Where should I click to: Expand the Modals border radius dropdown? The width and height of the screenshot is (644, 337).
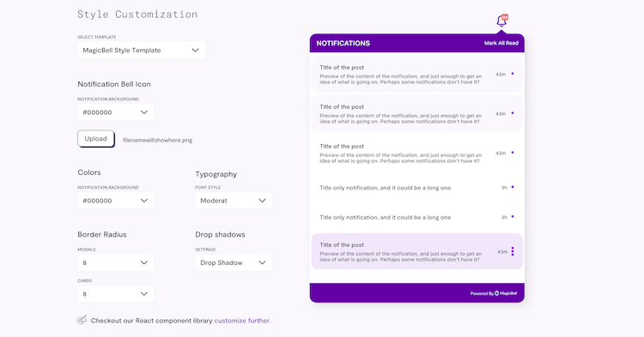tap(116, 262)
